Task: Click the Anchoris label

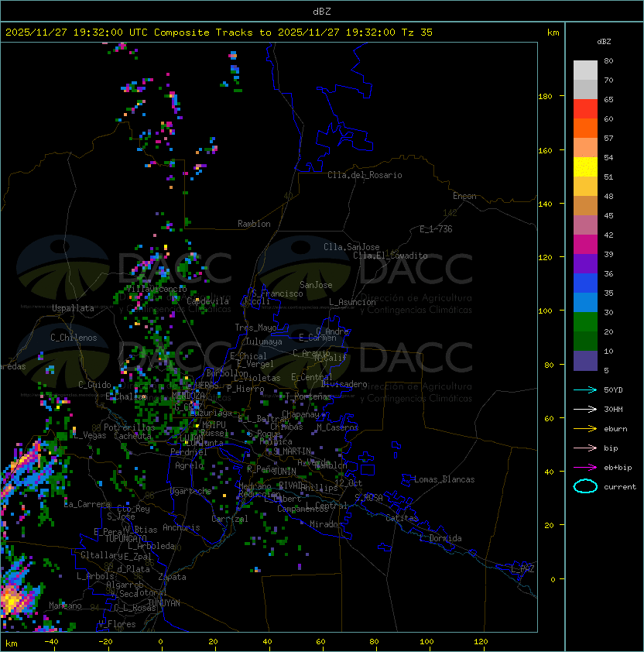Action: [x=181, y=527]
